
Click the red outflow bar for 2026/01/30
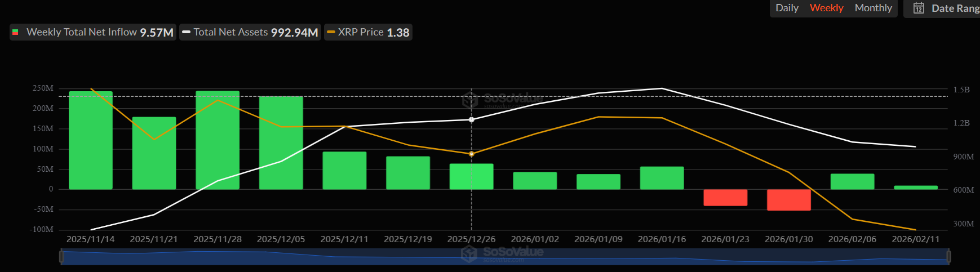point(788,200)
